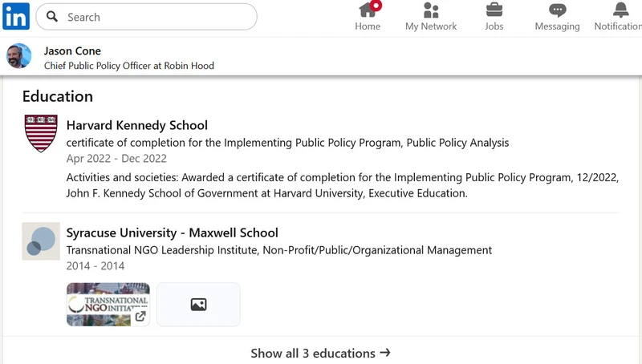Image resolution: width=642 pixels, height=364 pixels.
Task: Click the Syracuse University placeholder logo
Action: point(41,241)
